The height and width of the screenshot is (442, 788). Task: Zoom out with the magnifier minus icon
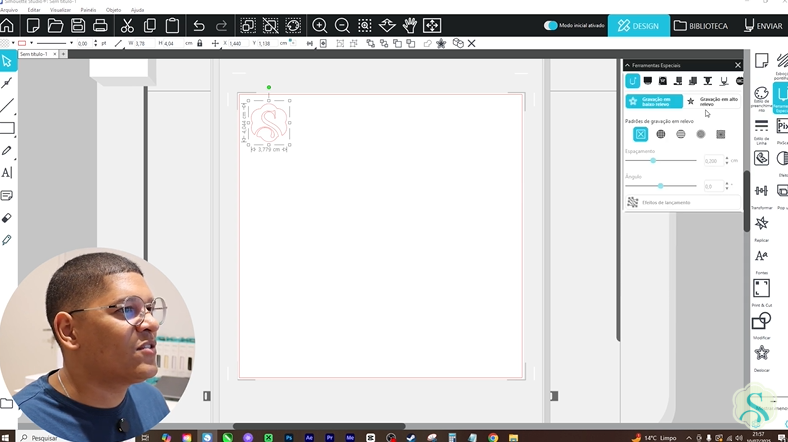[x=342, y=25]
